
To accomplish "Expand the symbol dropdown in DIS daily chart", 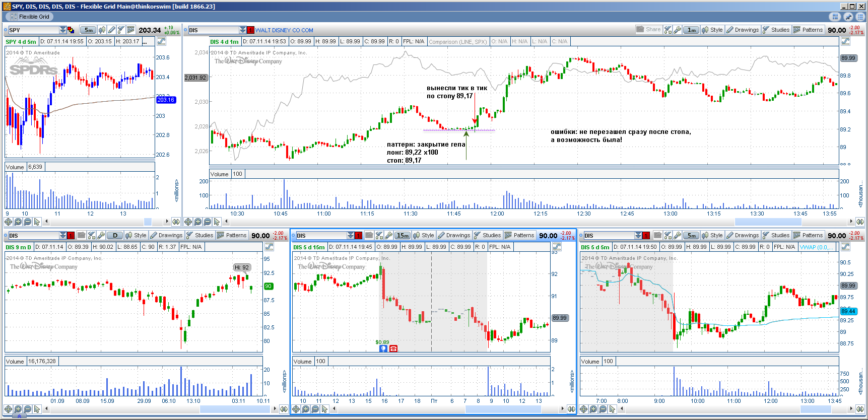I will coord(63,235).
